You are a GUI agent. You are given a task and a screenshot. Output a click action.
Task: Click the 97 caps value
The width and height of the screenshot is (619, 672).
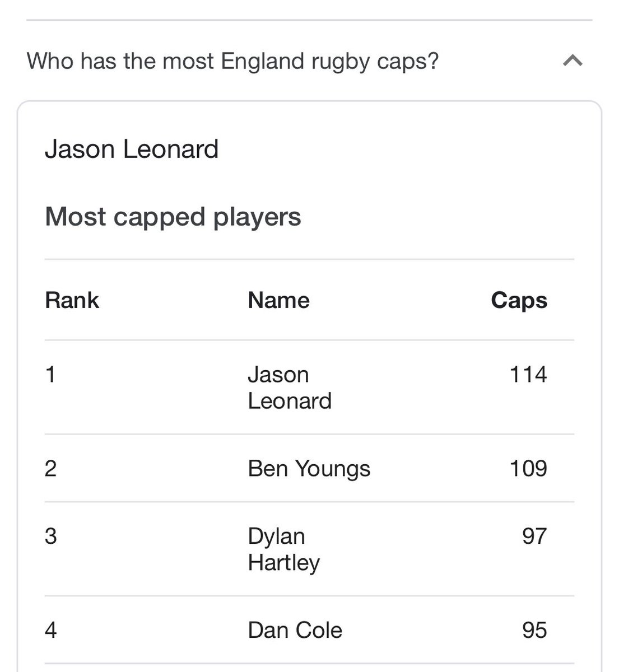[533, 536]
